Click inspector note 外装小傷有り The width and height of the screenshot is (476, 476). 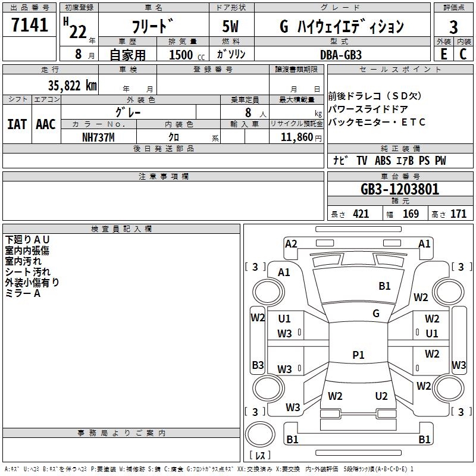(x=32, y=282)
